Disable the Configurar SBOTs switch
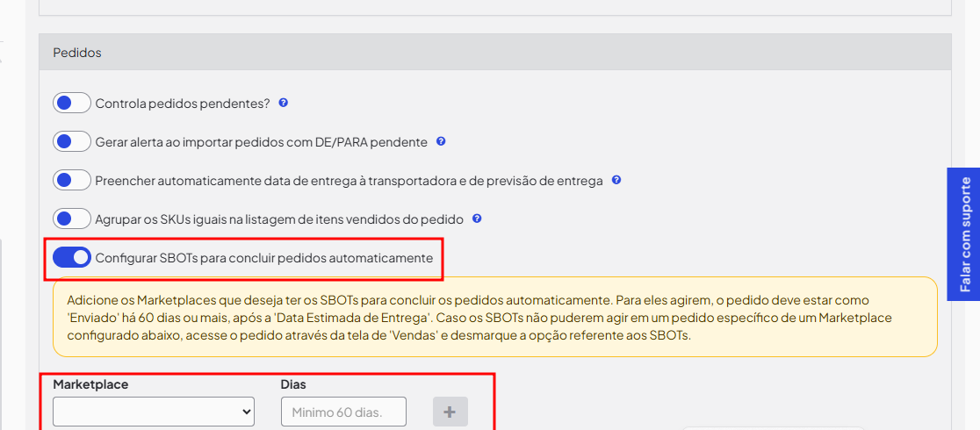 click(x=72, y=257)
